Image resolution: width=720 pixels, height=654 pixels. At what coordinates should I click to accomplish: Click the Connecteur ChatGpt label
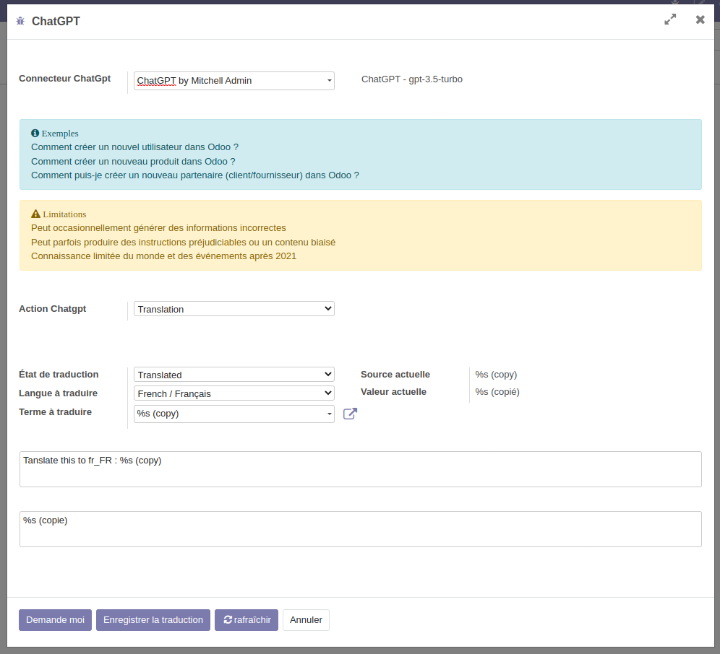click(x=65, y=79)
